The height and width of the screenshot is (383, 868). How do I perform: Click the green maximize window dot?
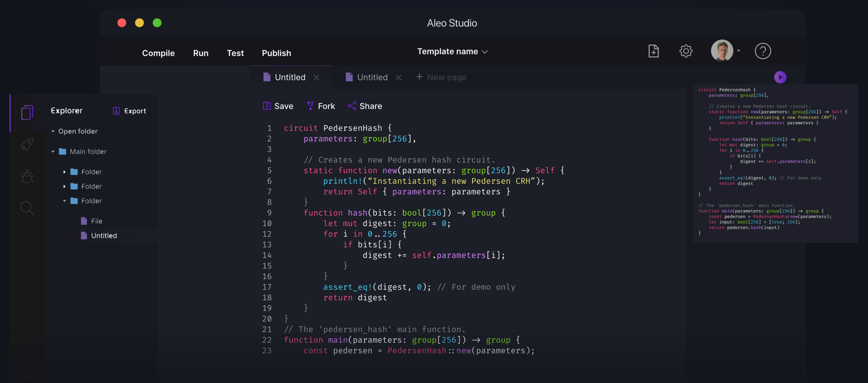pyautogui.click(x=157, y=23)
